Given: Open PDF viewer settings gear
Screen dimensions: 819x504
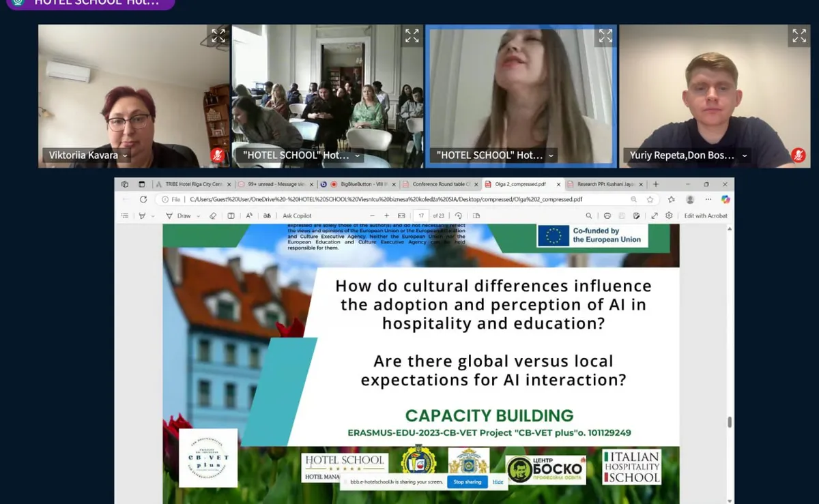Looking at the screenshot, I should pyautogui.click(x=669, y=216).
